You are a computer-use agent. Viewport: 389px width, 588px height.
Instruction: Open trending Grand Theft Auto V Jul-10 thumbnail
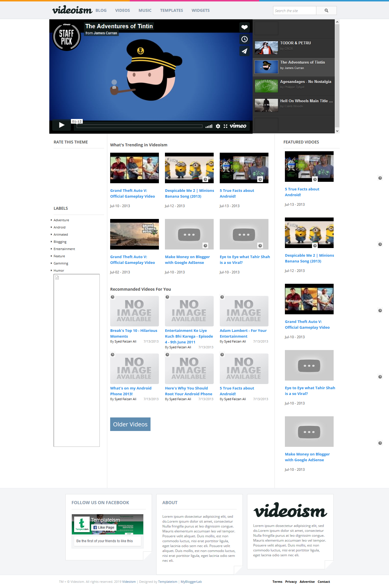coord(134,168)
